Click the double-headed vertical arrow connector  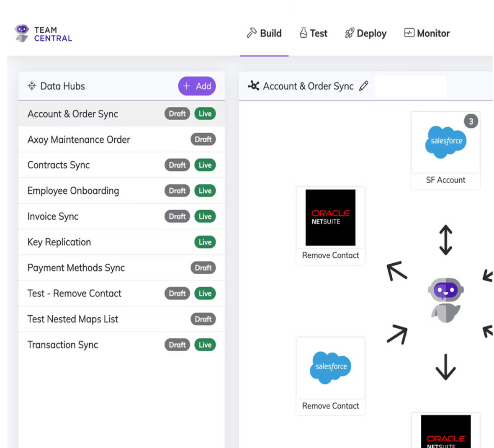pyautogui.click(x=445, y=240)
